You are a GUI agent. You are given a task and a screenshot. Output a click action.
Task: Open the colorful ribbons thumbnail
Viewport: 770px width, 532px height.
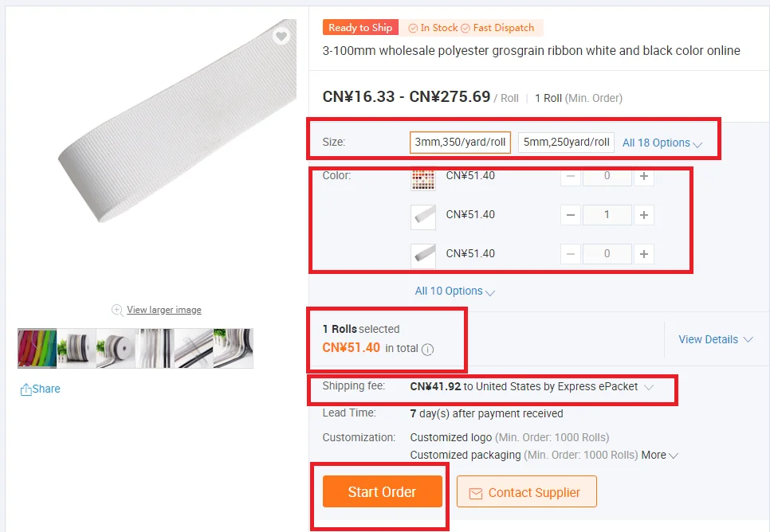[37, 349]
